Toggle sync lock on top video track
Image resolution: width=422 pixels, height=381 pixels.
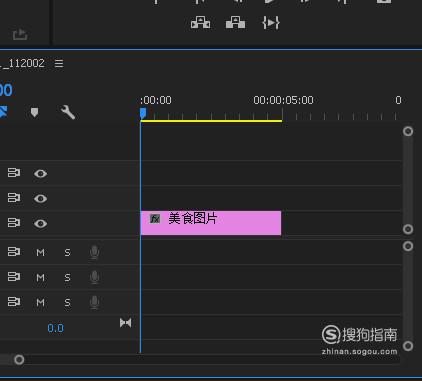point(14,173)
